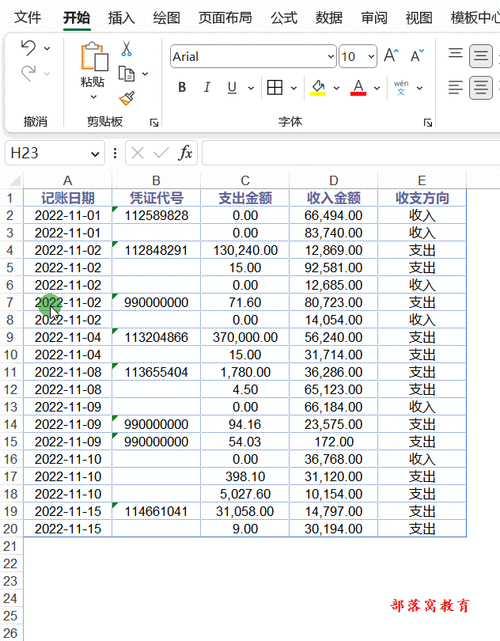500x641 pixels.
Task: Select cell with 113655404
Action: pos(156,372)
